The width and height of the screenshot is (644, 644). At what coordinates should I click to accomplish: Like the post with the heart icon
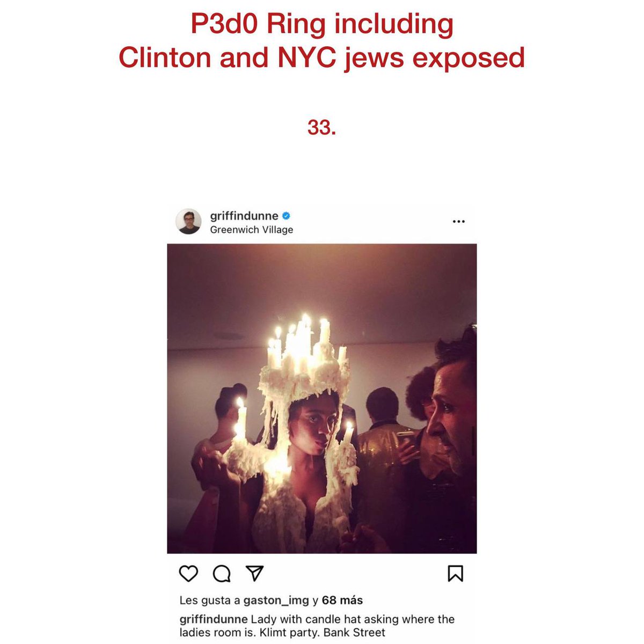coord(188,574)
